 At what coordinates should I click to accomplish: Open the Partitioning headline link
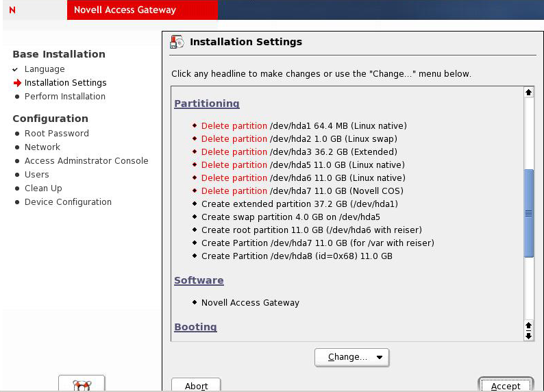click(206, 103)
